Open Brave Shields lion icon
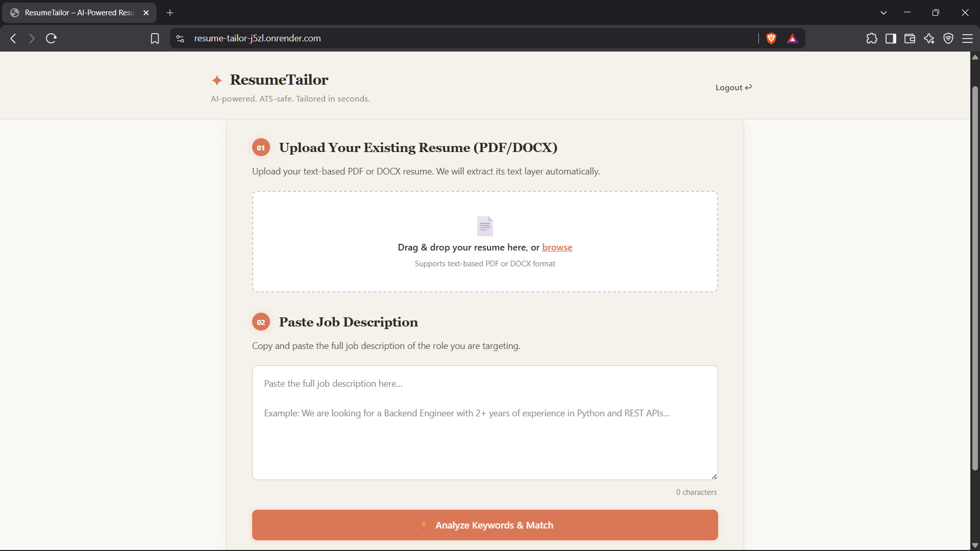The height and width of the screenshot is (551, 980). [x=771, y=38]
